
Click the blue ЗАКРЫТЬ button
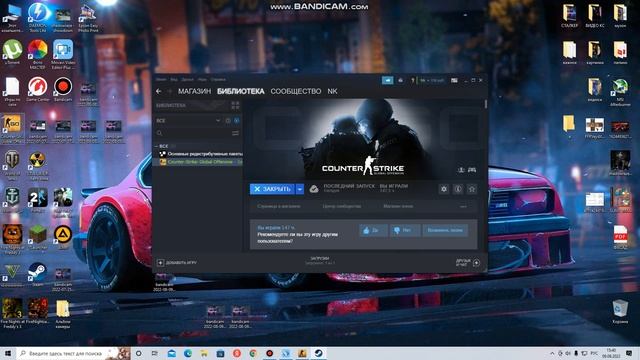(272, 189)
